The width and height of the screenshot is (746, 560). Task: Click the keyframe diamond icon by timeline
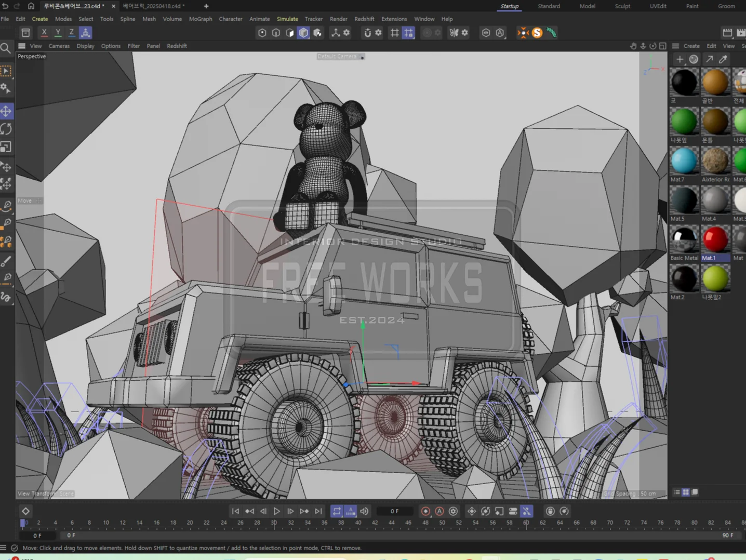25,511
